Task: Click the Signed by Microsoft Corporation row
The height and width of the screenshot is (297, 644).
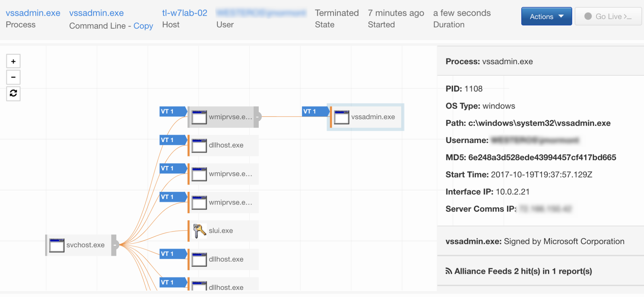Action: [x=535, y=241]
